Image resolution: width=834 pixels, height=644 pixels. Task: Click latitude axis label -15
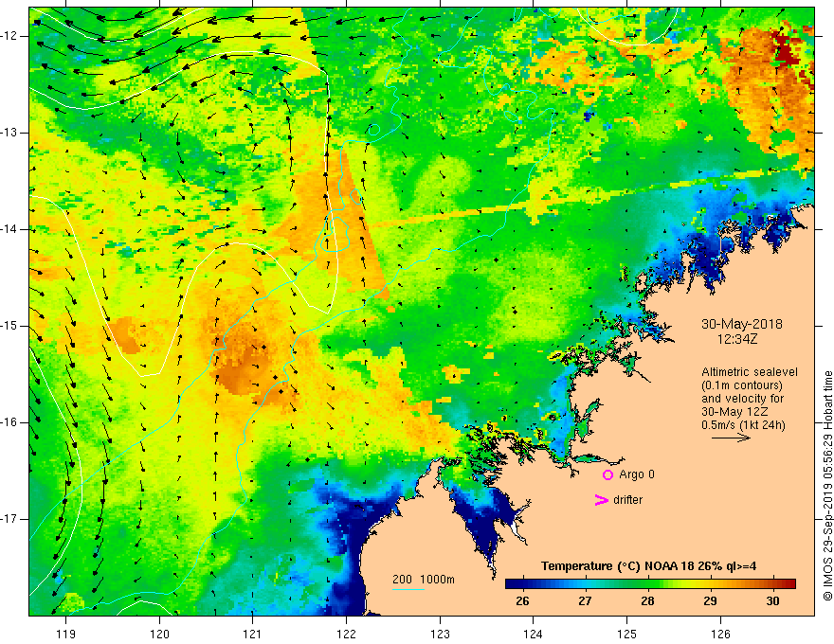(9, 326)
